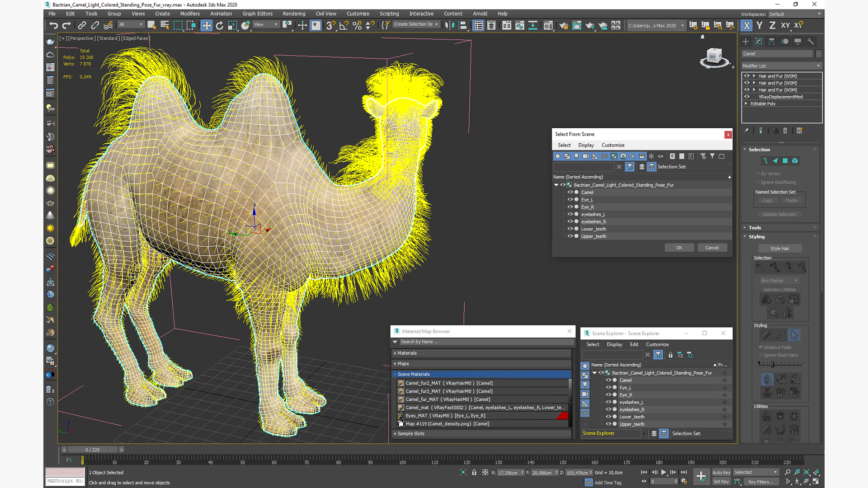868x488 pixels.
Task: Expand the Editable Poly stack entry
Action: [746, 103]
